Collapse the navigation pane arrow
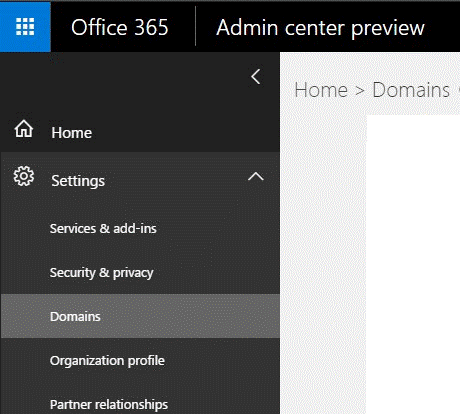Image resolution: width=460 pixels, height=414 pixels. [x=256, y=77]
